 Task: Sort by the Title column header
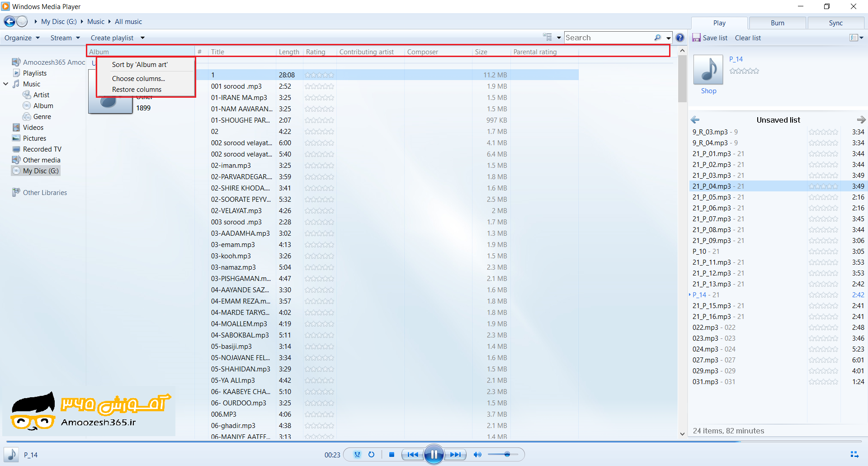(x=242, y=52)
